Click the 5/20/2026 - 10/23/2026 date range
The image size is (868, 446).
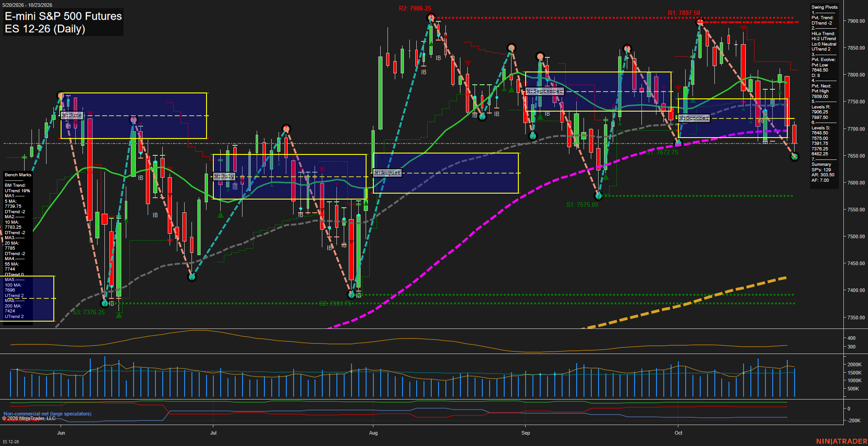pyautogui.click(x=27, y=5)
